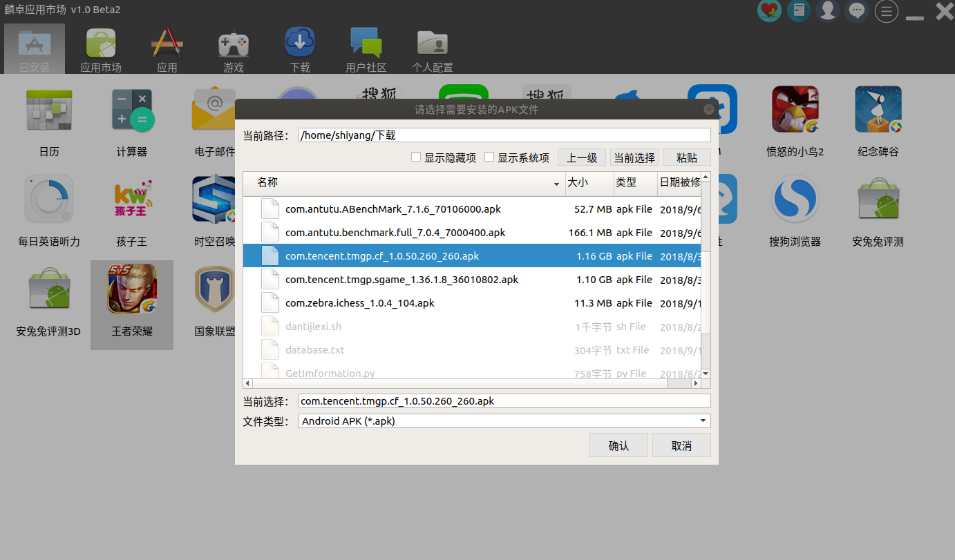Launch the 孩子王 app
This screenshot has height=560, width=955.
tap(132, 211)
